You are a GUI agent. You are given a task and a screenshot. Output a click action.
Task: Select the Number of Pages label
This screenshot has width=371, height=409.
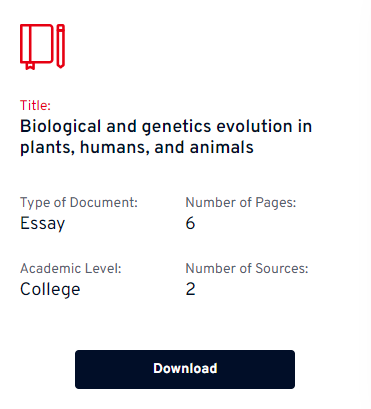[241, 203]
